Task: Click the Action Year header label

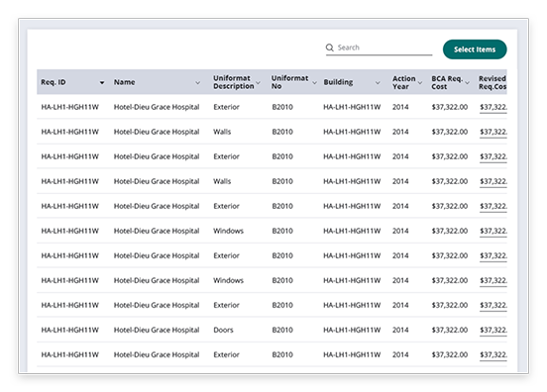Action: (403, 82)
